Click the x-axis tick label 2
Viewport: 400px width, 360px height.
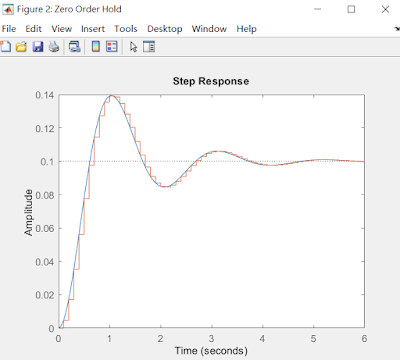click(x=160, y=339)
